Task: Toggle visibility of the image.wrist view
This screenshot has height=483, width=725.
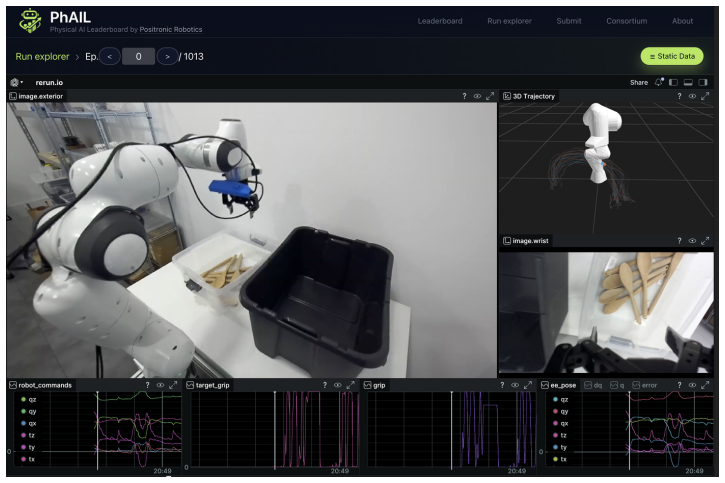Action: (x=692, y=241)
